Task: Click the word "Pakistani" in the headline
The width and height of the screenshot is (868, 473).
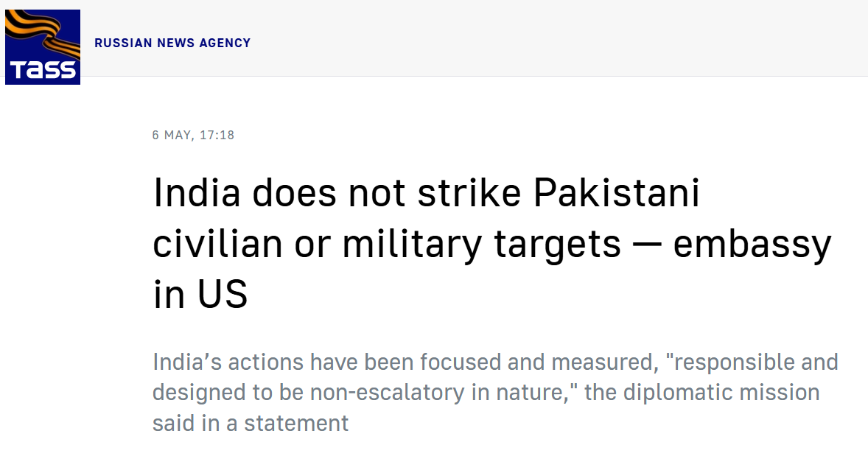Action: (617, 193)
